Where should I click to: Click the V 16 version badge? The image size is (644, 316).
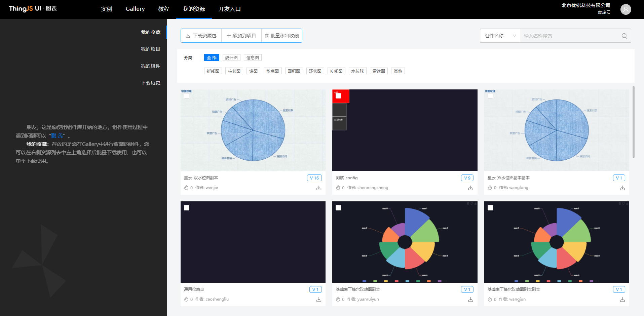[314, 178]
